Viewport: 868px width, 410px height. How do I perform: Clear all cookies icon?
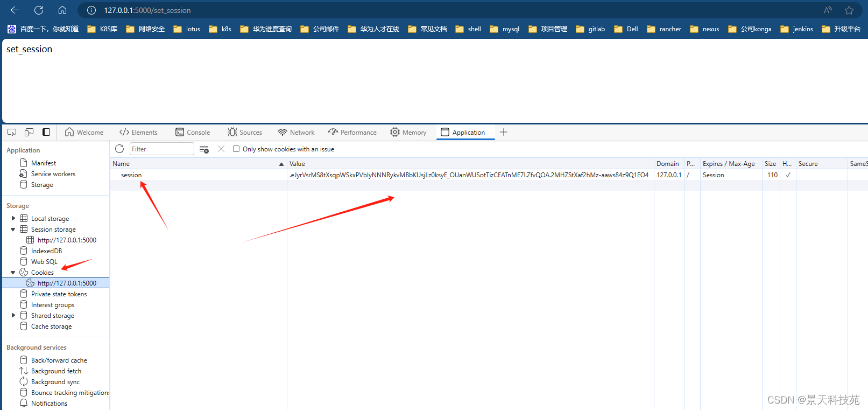[204, 149]
